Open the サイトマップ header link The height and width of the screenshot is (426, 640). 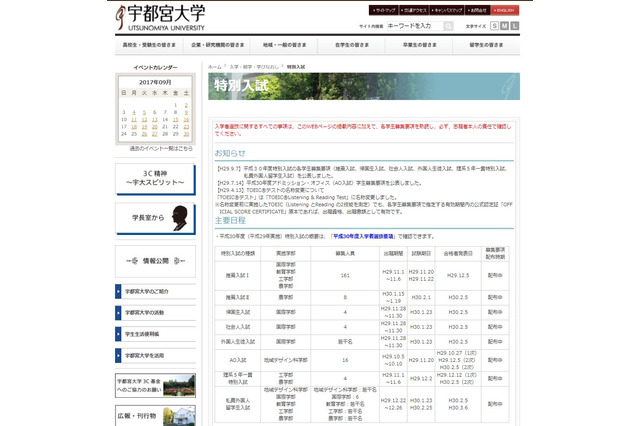coord(384,10)
